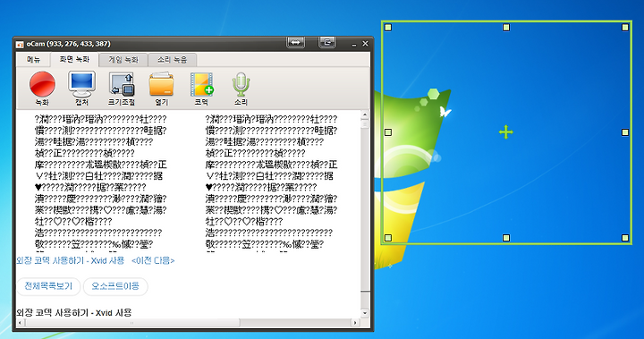Click the 오소프트이동 button

tap(115, 286)
